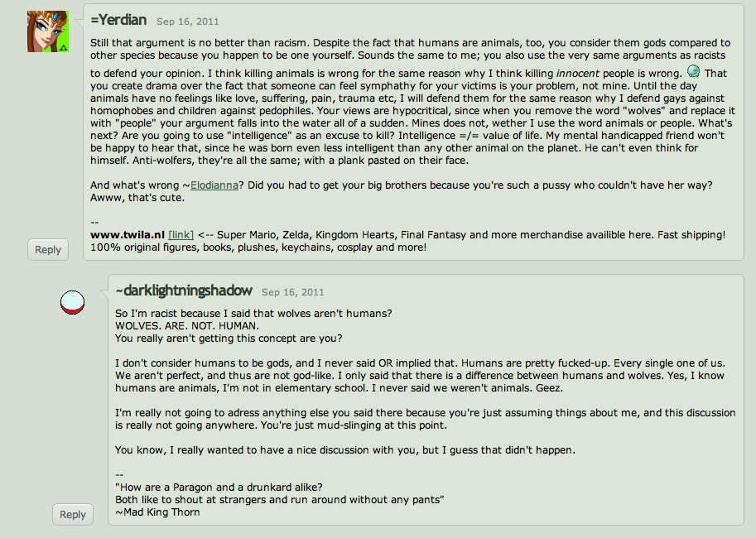The height and width of the screenshot is (538, 756).
Task: Click the date on Yerdian's comment
Action: 187,21
